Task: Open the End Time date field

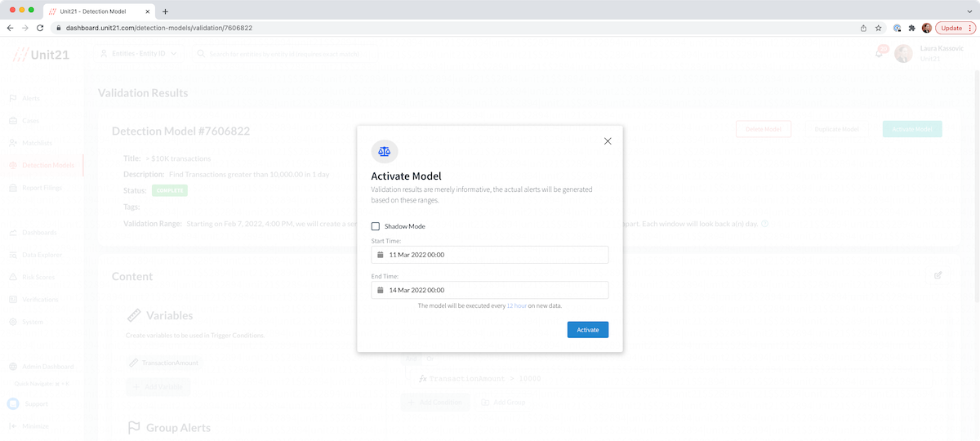Action: 490,290
